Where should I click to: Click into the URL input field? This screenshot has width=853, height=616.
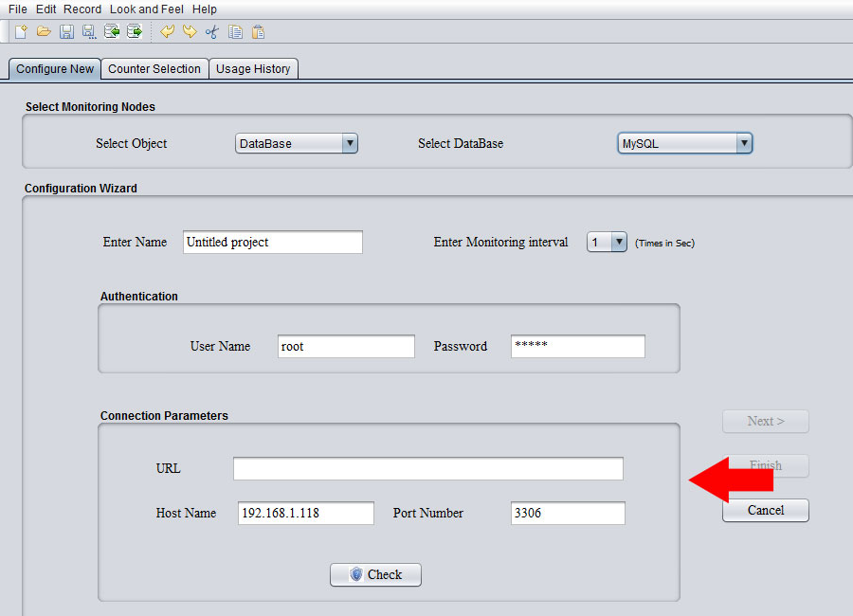click(427, 469)
